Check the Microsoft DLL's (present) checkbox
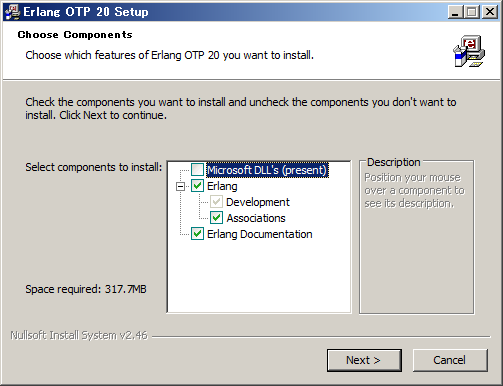Screen dimensions: 503x386 [197, 170]
